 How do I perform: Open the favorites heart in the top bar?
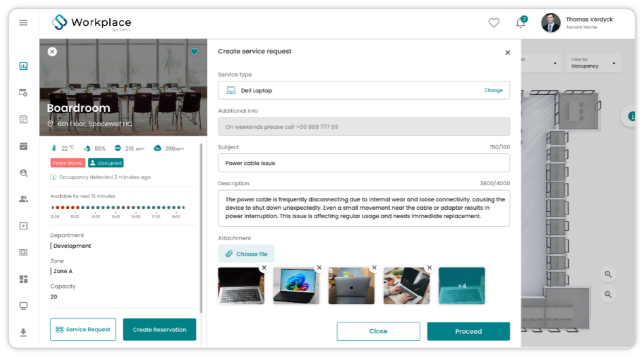[x=494, y=22]
